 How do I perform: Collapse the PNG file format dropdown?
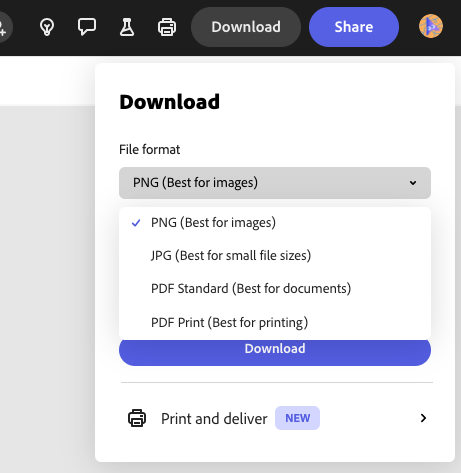[x=275, y=183]
